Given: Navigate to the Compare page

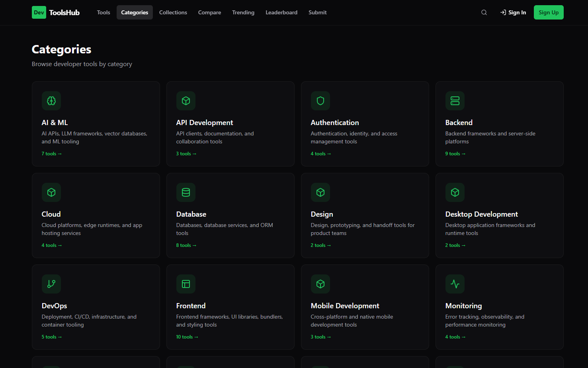Looking at the screenshot, I should 209,12.
